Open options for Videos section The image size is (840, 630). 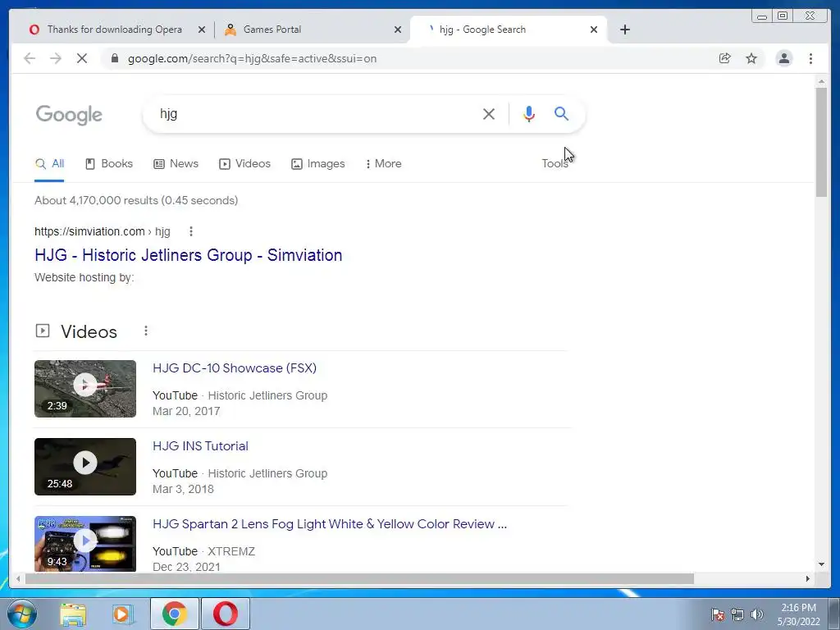(x=146, y=331)
